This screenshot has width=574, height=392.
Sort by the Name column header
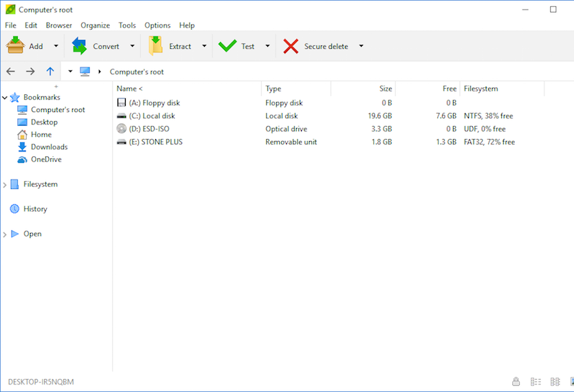[x=188, y=89]
